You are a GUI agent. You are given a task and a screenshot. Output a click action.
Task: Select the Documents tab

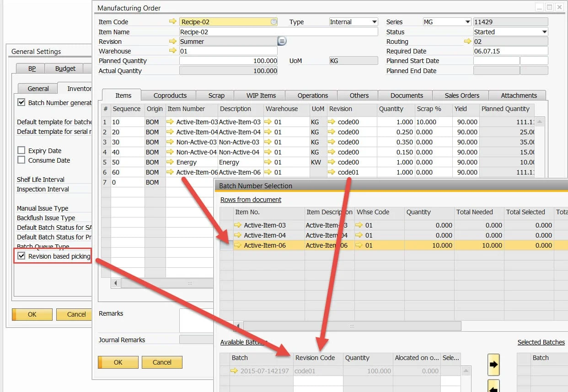coord(407,95)
